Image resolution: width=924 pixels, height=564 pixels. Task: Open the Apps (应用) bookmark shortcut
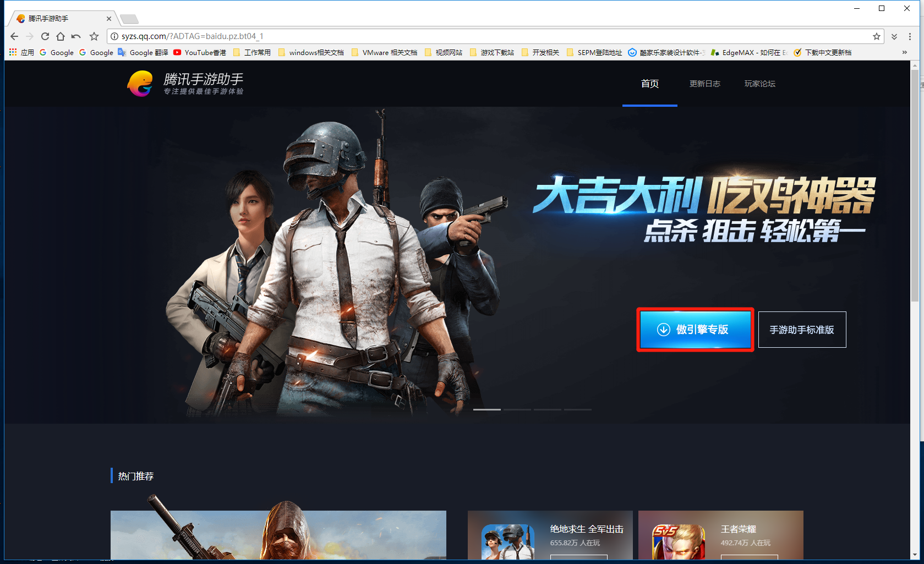tap(21, 52)
